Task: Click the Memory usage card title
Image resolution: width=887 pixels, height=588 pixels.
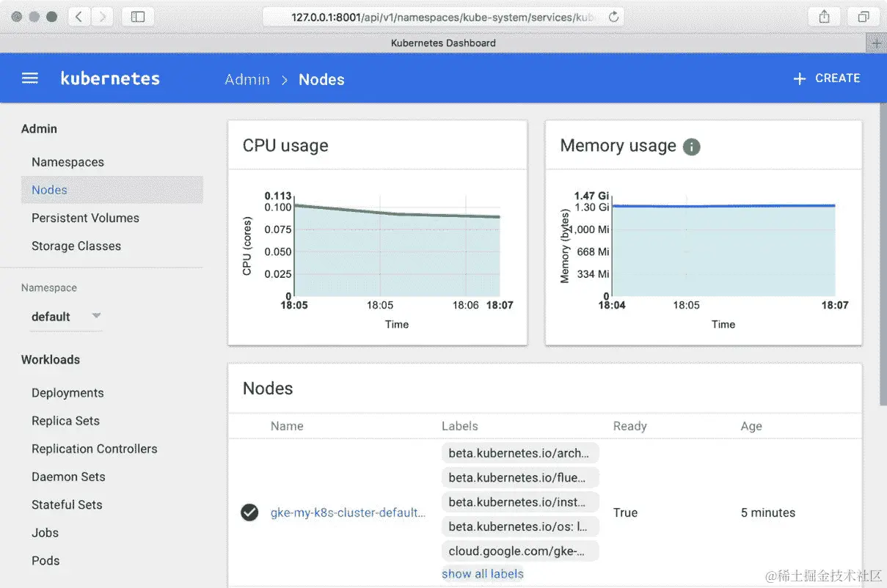Action: (x=618, y=145)
